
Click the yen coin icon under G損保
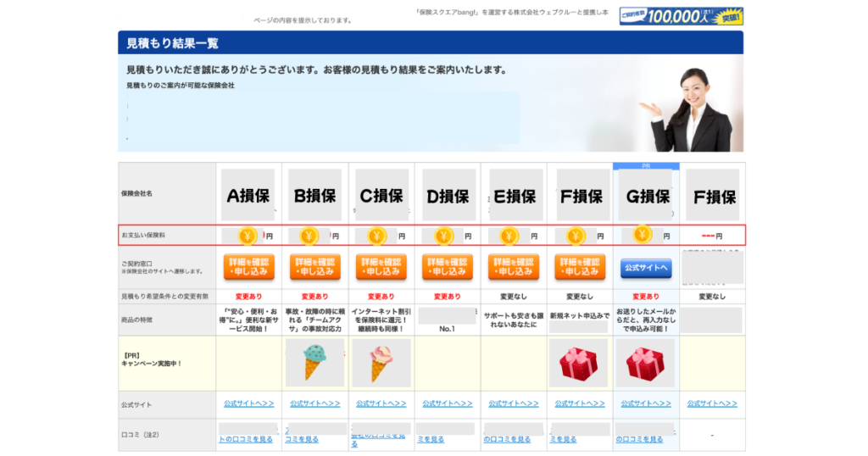642,234
